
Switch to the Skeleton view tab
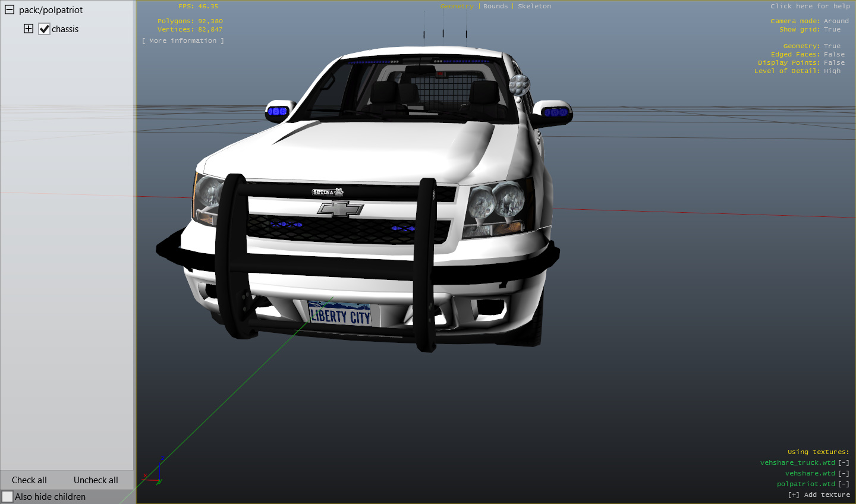click(x=534, y=6)
